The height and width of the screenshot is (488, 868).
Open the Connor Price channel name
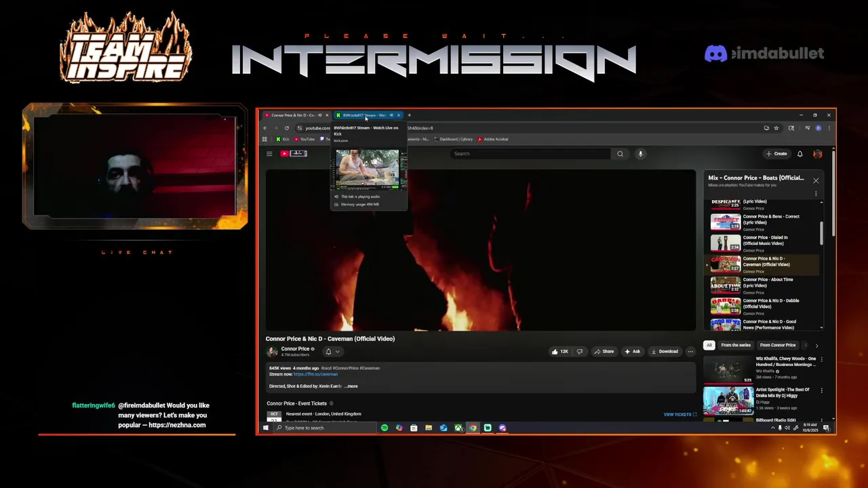click(295, 348)
